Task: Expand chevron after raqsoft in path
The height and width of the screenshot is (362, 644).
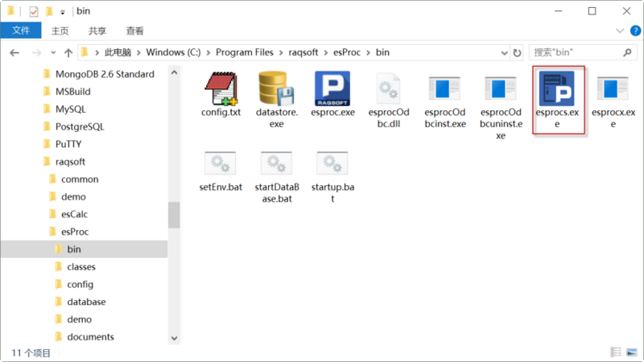Action: (326, 52)
